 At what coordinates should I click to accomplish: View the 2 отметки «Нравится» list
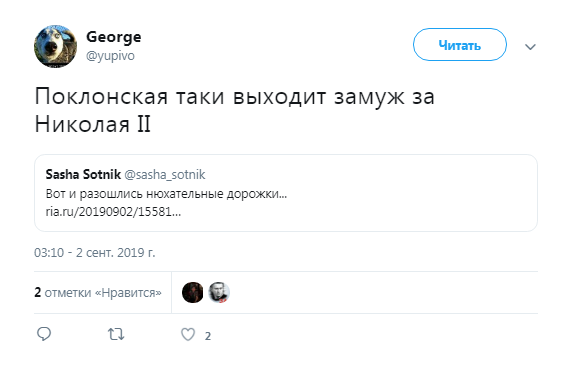coord(98,292)
